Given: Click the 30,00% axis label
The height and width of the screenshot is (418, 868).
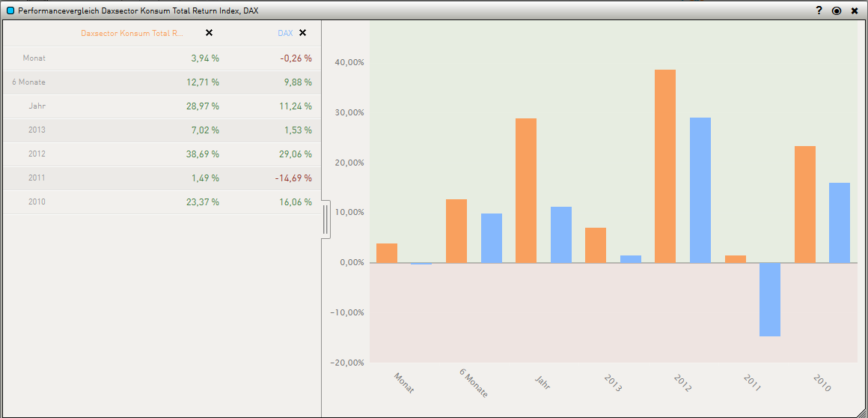Looking at the screenshot, I should (x=349, y=112).
